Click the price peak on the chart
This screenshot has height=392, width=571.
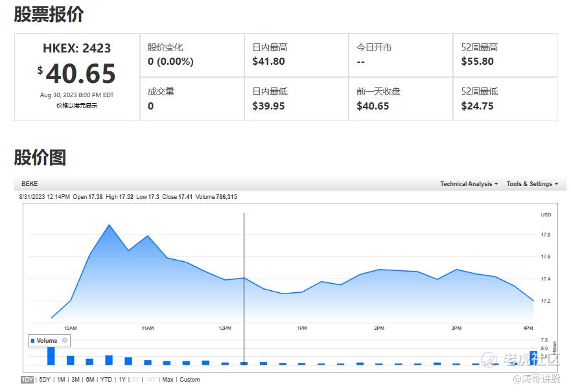[x=110, y=225]
